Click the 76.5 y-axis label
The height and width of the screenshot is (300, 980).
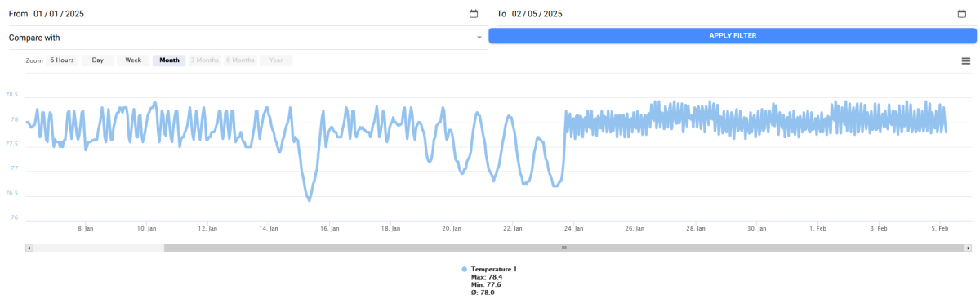[11, 194]
